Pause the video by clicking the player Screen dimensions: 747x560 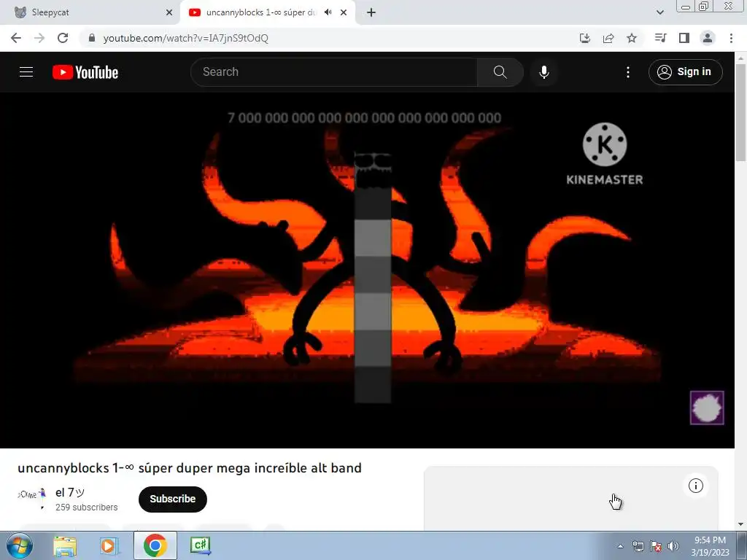(367, 270)
